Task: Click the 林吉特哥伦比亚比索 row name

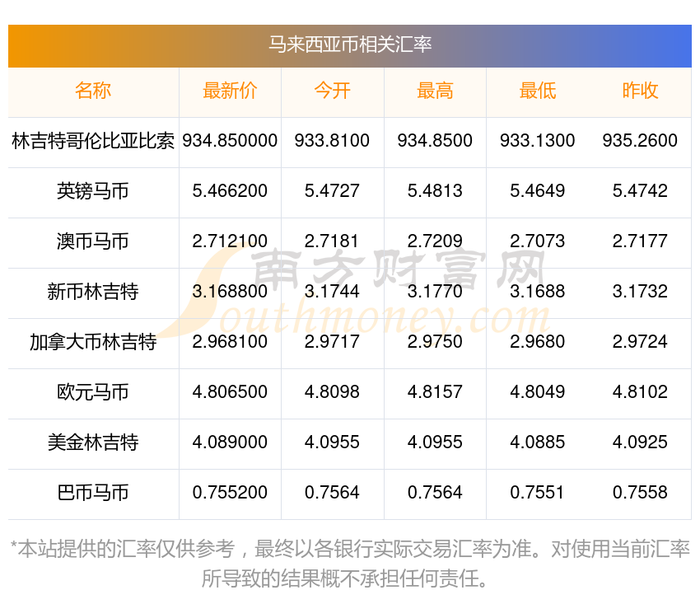Action: point(93,141)
